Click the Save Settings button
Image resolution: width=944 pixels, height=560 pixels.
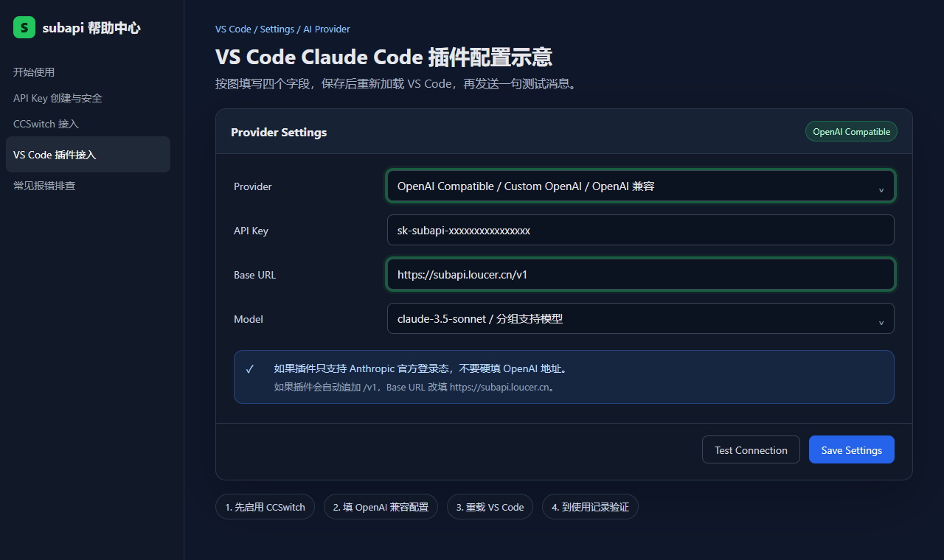[852, 449]
